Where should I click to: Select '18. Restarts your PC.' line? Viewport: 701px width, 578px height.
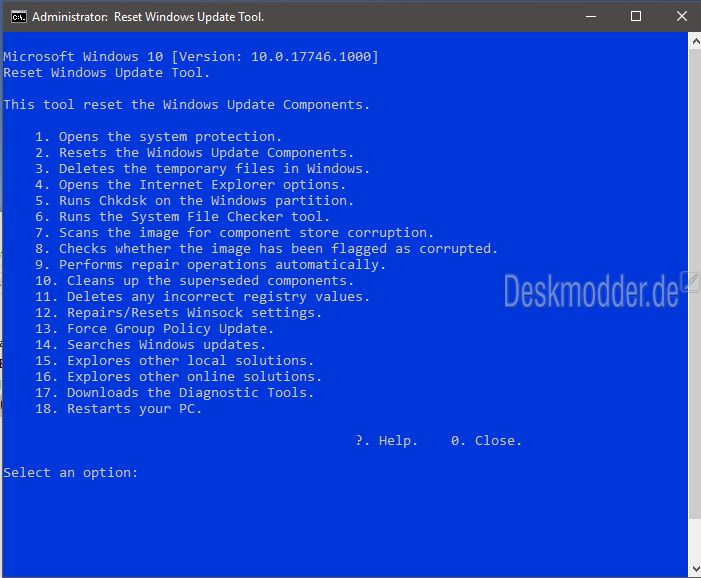pyautogui.click(x=118, y=409)
